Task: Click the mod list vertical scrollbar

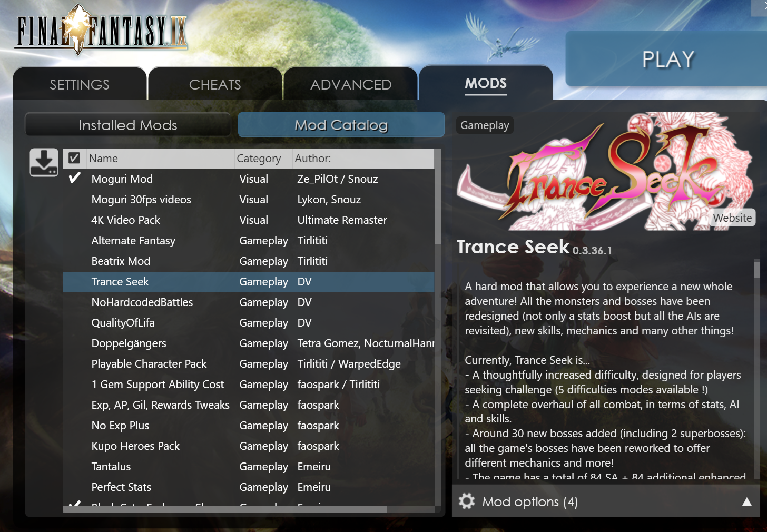Action: [437, 196]
